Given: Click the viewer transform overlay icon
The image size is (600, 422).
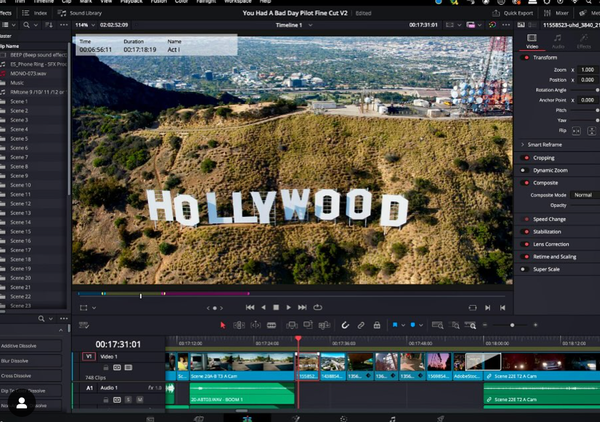Looking at the screenshot, I should pyautogui.click(x=83, y=308).
